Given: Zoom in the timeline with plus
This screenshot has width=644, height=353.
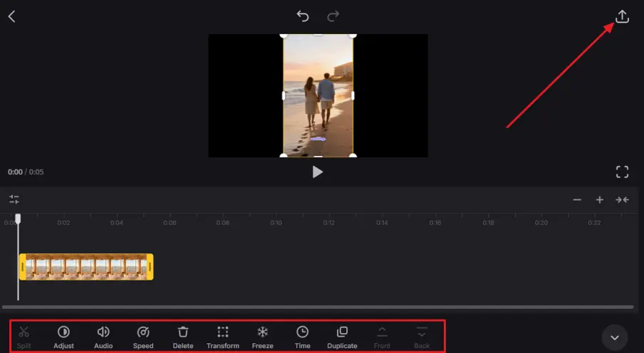Looking at the screenshot, I should (600, 200).
